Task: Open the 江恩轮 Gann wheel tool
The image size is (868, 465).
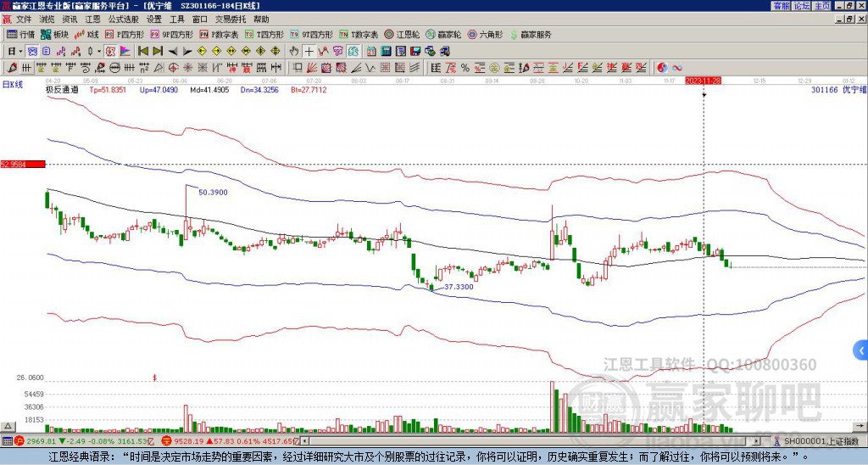Action: [x=403, y=34]
